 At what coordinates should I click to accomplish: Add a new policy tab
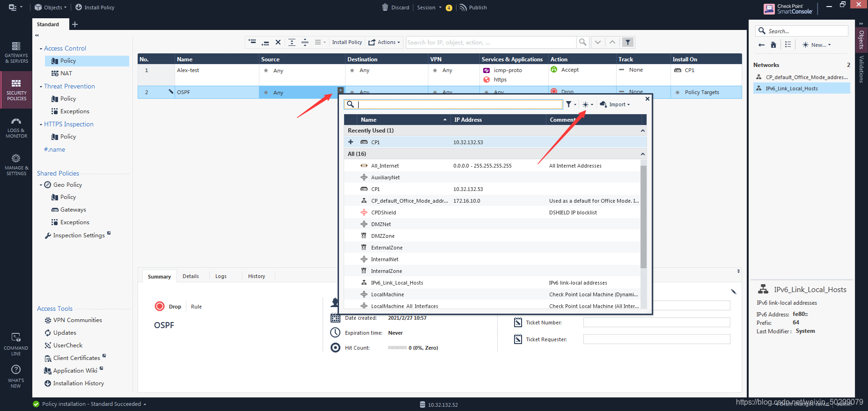(75, 24)
